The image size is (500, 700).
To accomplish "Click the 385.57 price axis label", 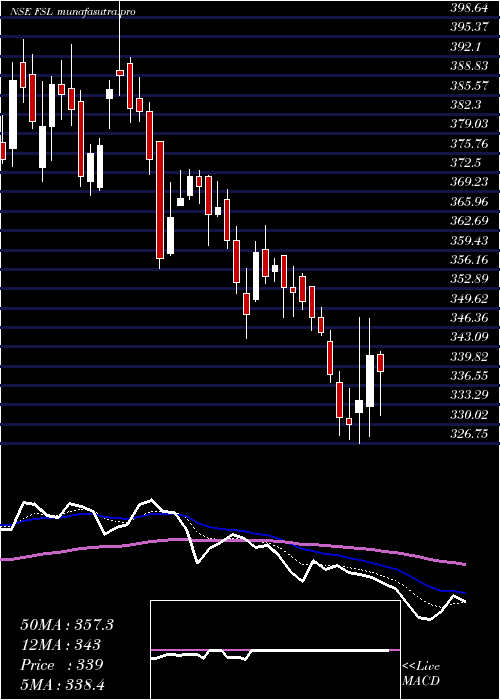I will coord(469,85).
